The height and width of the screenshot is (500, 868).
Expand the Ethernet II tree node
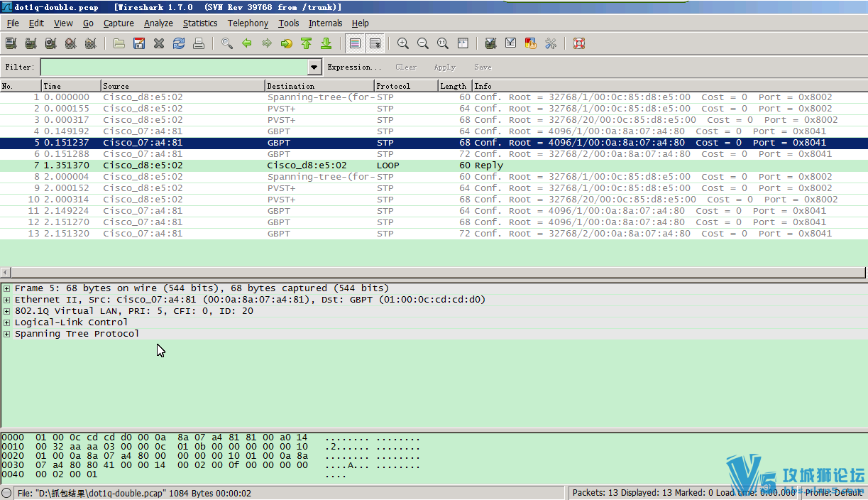coord(6,300)
